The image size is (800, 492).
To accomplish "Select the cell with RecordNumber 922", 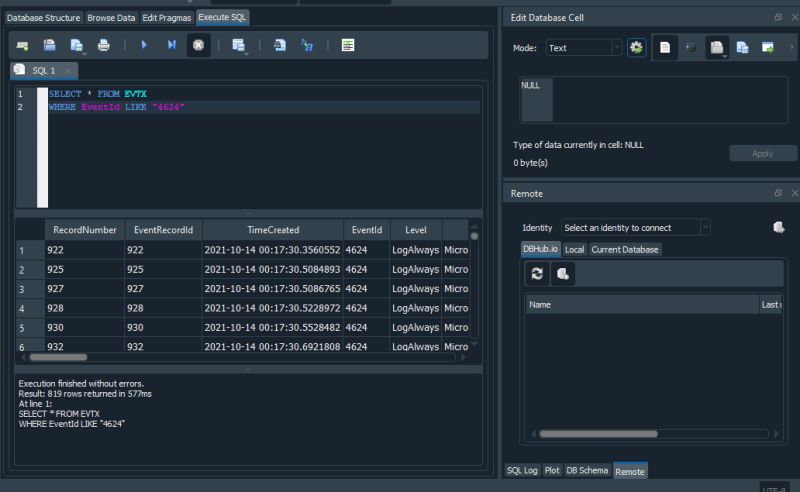I will (85, 250).
